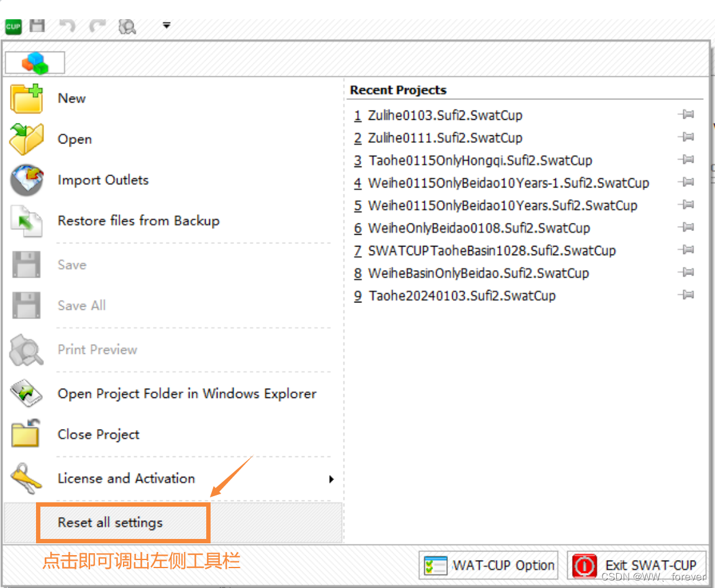Click the License and Activation keys icon
The width and height of the screenshot is (715, 588).
(x=27, y=479)
